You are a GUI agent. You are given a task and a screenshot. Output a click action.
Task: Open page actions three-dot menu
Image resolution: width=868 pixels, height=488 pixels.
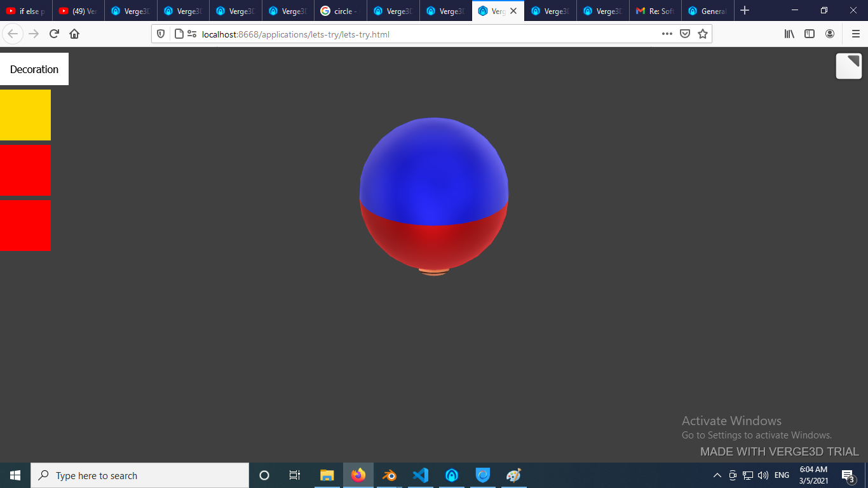667,34
